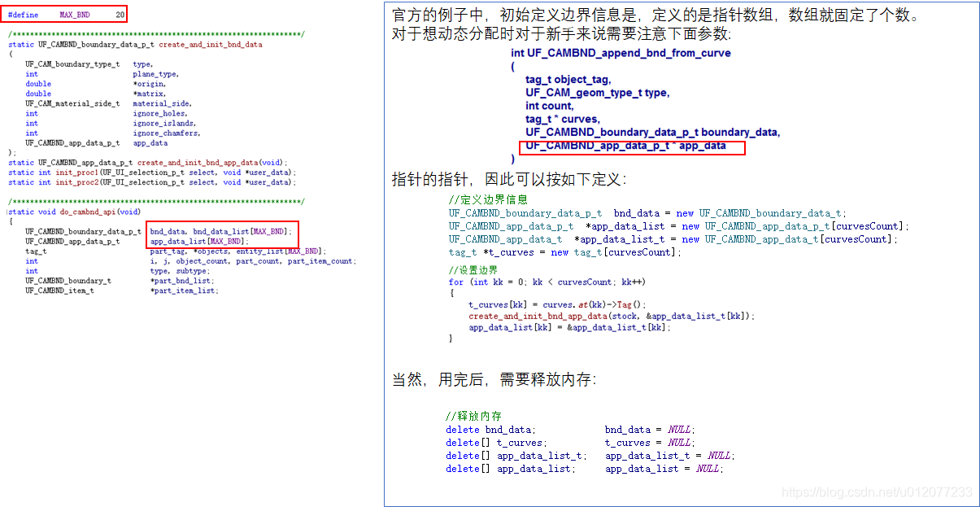Click the 'delete[] t_curves;' statement

495,443
